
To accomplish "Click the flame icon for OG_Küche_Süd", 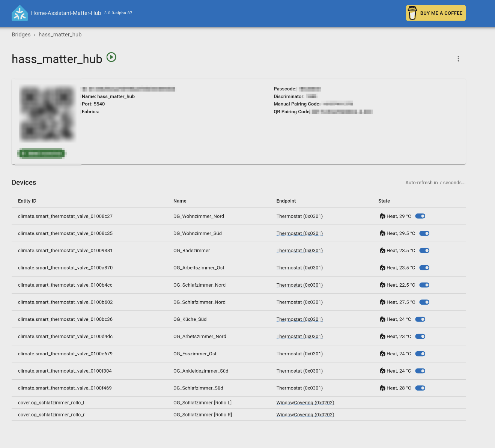I will tap(382, 319).
